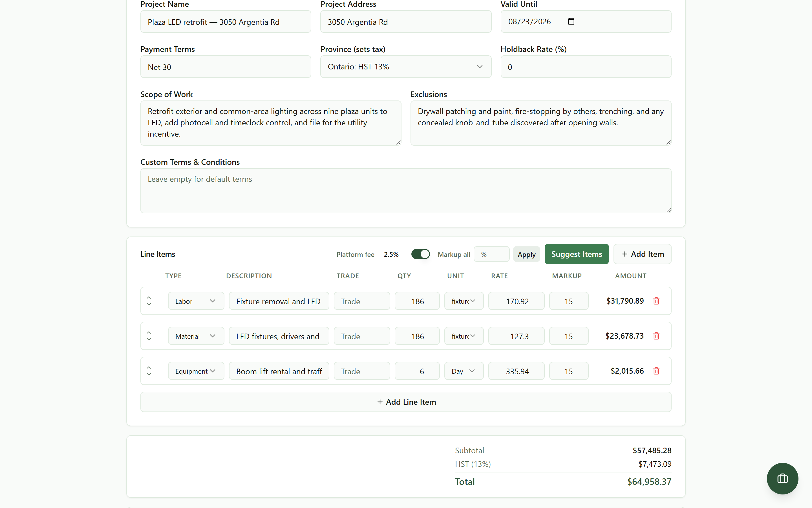This screenshot has height=508, width=812.
Task: Edit quantity 6 in the Equipment row
Action: point(417,371)
